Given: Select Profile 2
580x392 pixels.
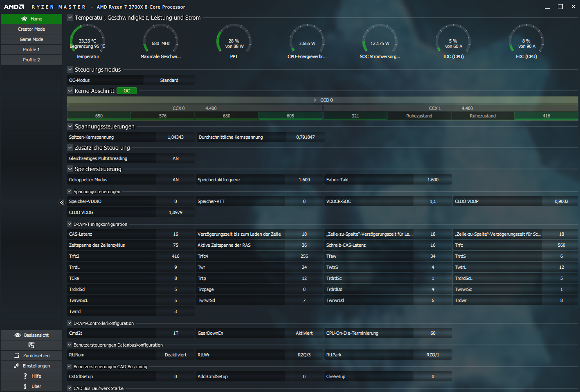Looking at the screenshot, I should point(31,60).
